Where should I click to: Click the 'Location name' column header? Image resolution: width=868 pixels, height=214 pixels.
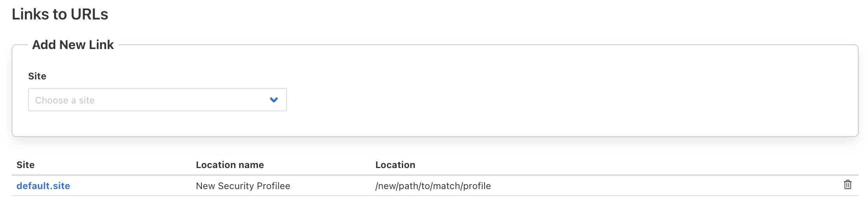[230, 165]
